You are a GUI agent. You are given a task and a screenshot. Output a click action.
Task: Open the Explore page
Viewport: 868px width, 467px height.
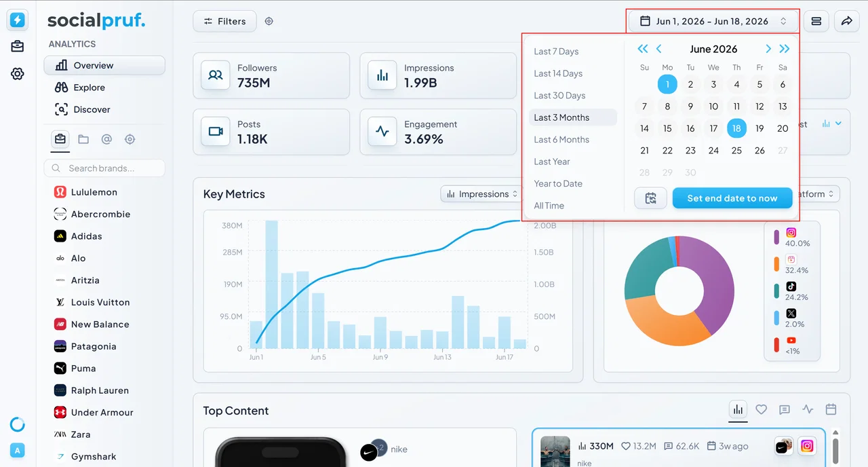[x=104, y=88]
